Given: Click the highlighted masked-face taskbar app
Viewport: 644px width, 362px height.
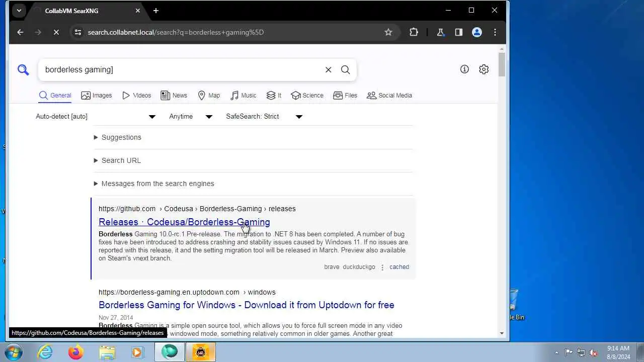Looking at the screenshot, I should tap(201, 352).
